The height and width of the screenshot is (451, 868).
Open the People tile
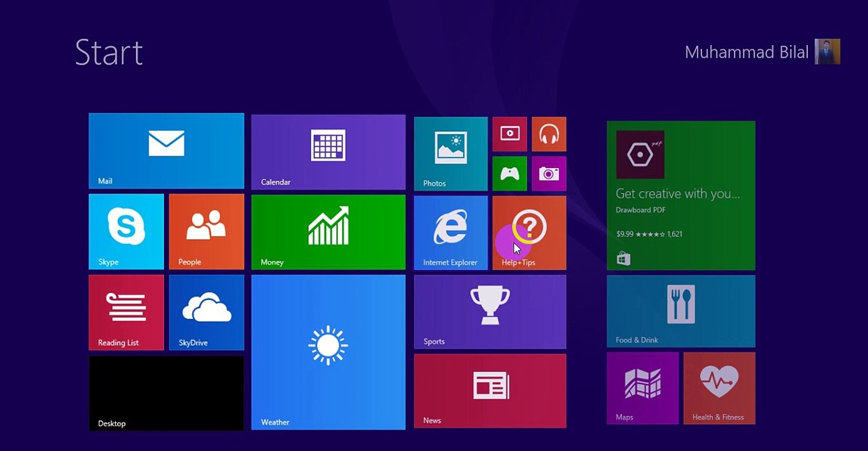pos(207,232)
